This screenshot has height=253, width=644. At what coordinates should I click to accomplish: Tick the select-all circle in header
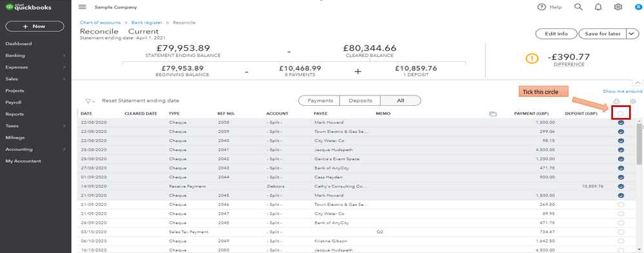pos(621,114)
